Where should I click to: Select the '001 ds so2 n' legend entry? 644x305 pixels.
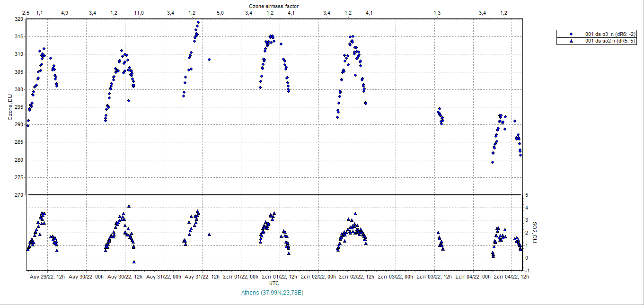[611, 41]
